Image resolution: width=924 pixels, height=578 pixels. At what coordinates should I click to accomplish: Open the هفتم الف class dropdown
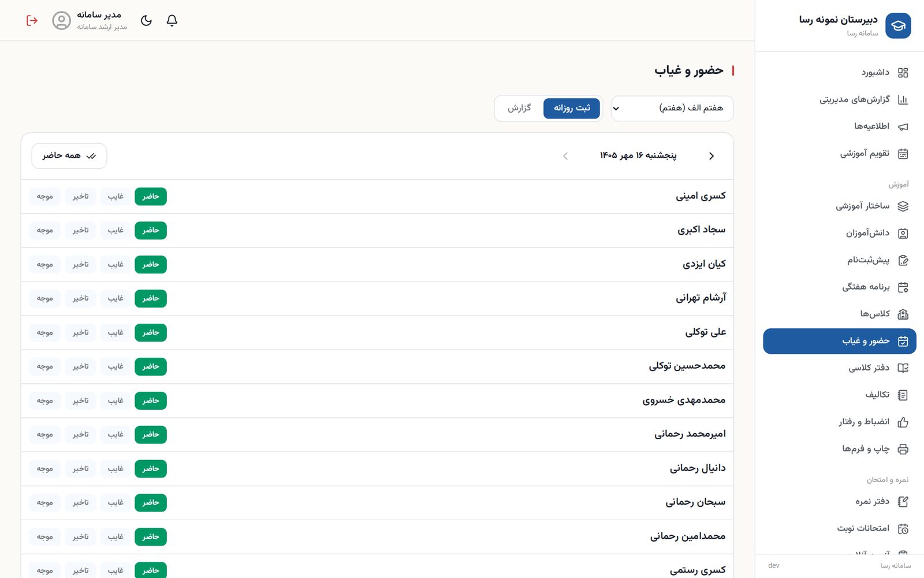pos(672,108)
